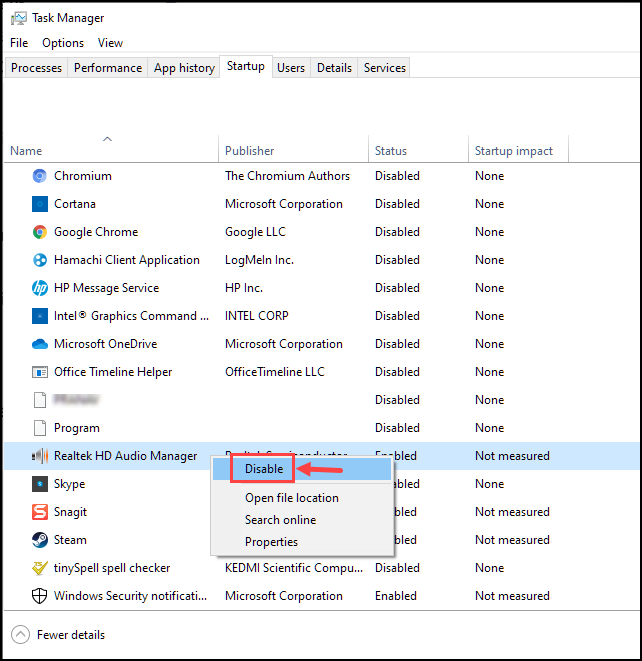Switch to the Performance tab

click(108, 68)
